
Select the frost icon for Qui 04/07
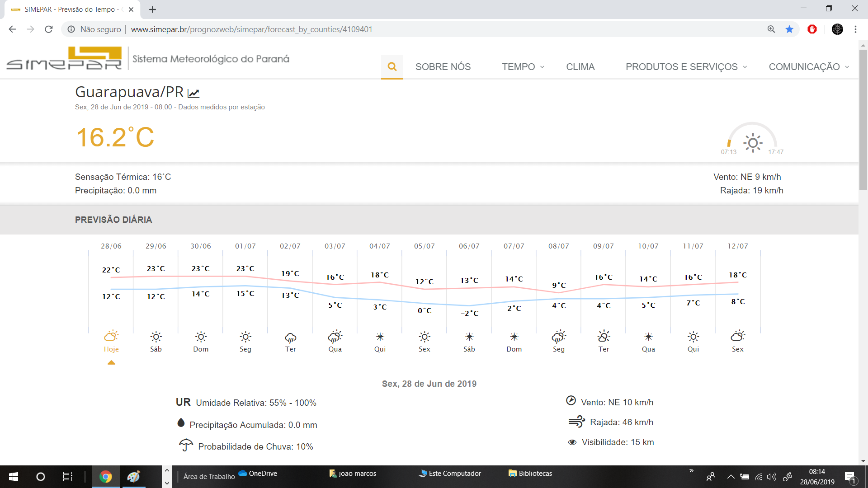[380, 337]
